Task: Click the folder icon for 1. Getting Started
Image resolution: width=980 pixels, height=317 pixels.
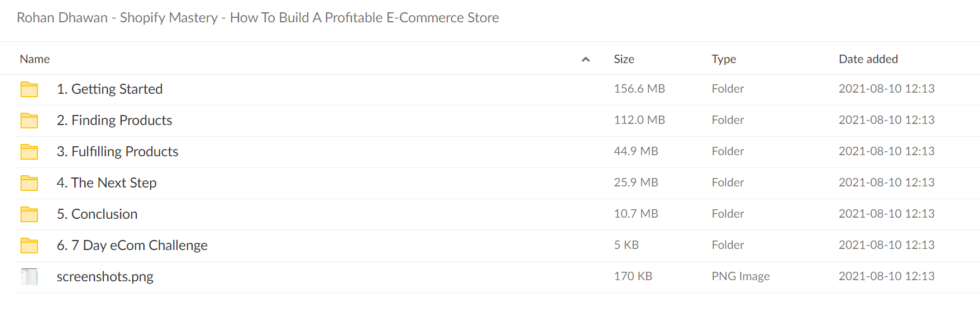Action: click(x=29, y=89)
